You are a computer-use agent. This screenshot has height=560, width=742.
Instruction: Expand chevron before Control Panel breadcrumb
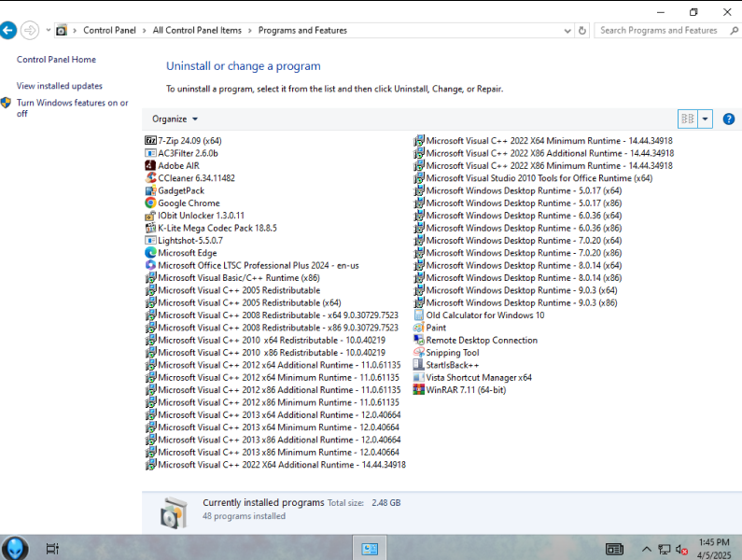[x=75, y=30]
